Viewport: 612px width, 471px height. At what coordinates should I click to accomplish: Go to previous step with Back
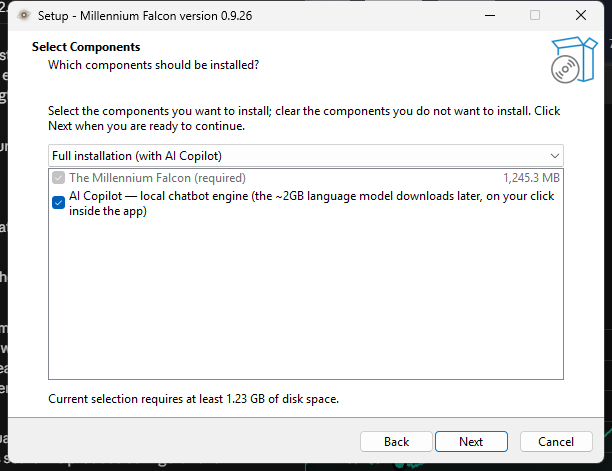396,441
